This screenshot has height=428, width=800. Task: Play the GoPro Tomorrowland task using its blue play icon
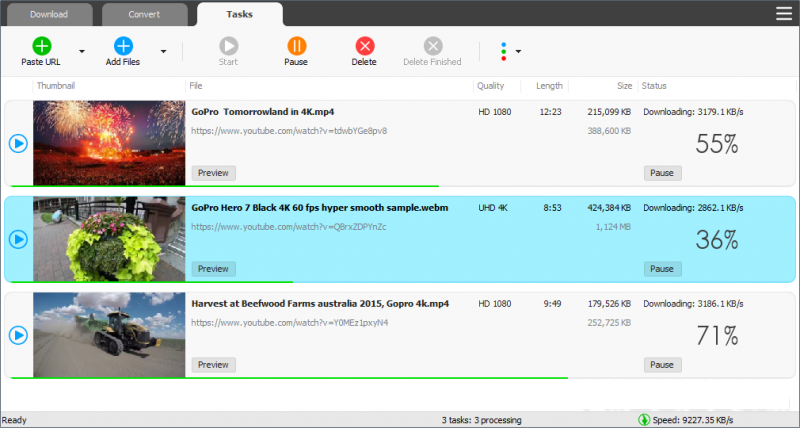point(18,143)
